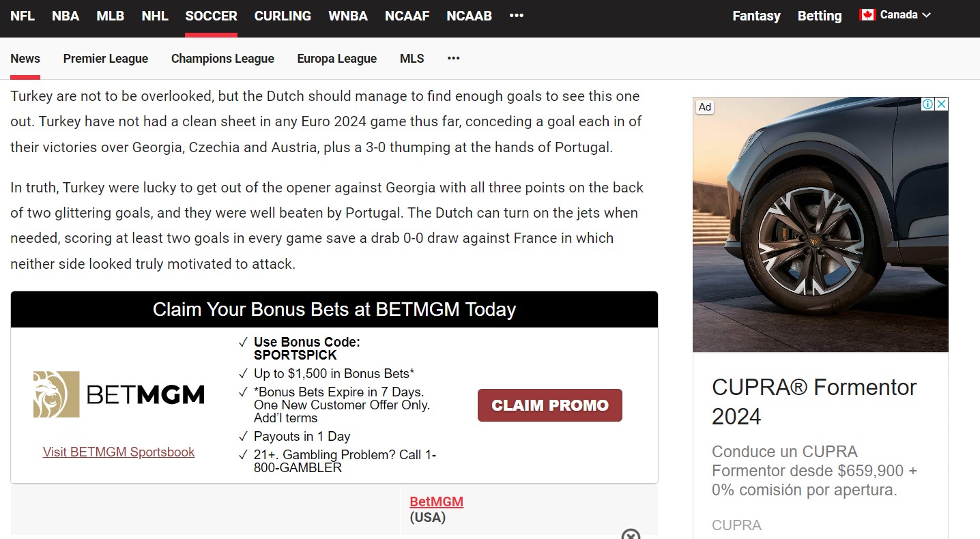This screenshot has width=980, height=539.
Task: Select the SOCCER tab
Action: tap(212, 16)
